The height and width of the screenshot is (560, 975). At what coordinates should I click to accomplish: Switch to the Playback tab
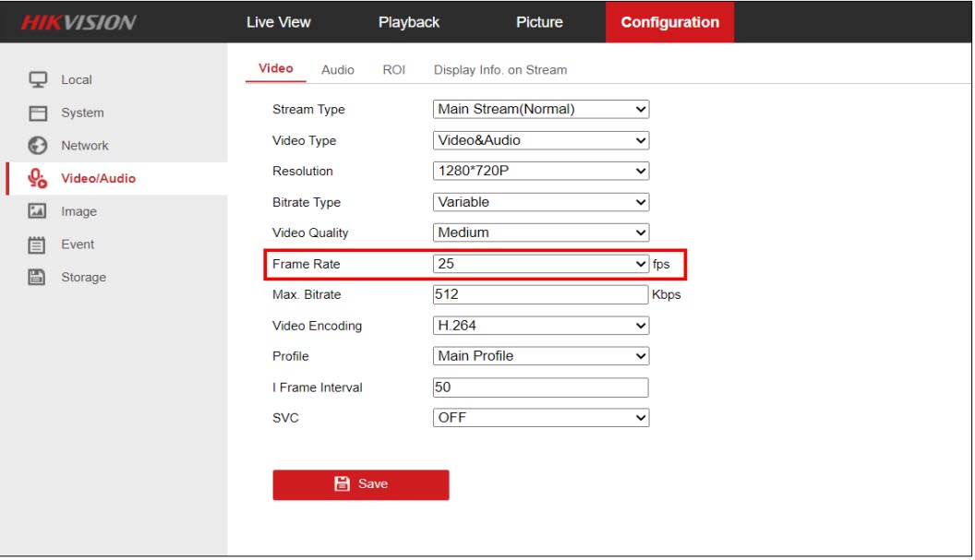click(408, 22)
